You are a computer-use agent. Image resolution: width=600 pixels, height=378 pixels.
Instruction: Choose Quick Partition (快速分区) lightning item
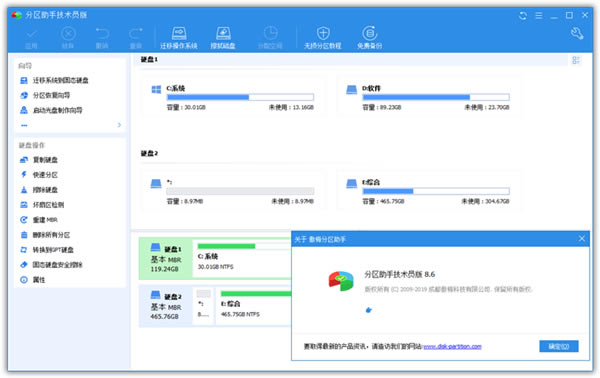(x=39, y=175)
